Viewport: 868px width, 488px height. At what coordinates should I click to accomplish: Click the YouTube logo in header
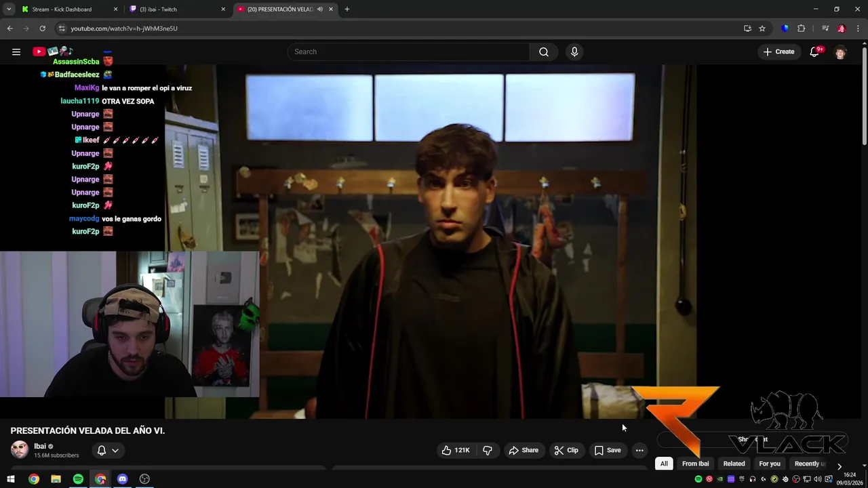click(52, 52)
